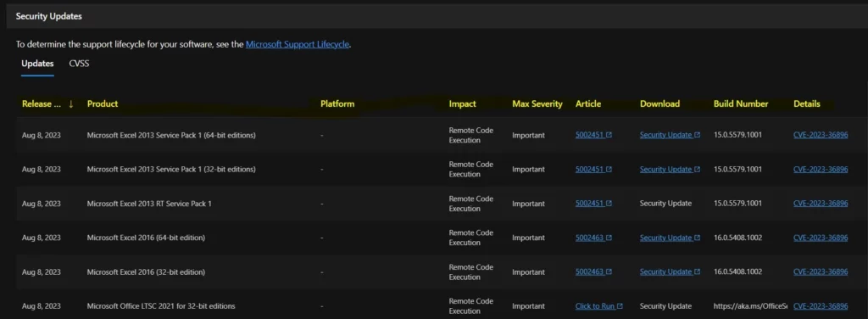Click plain "Security Update" text in Office LTSC row
The height and width of the screenshot is (319, 868).
pos(665,306)
